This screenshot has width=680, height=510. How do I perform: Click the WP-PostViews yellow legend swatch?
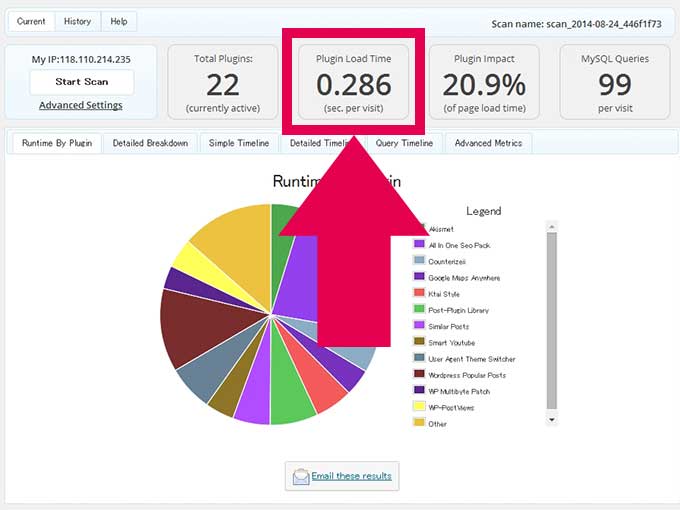(x=420, y=407)
